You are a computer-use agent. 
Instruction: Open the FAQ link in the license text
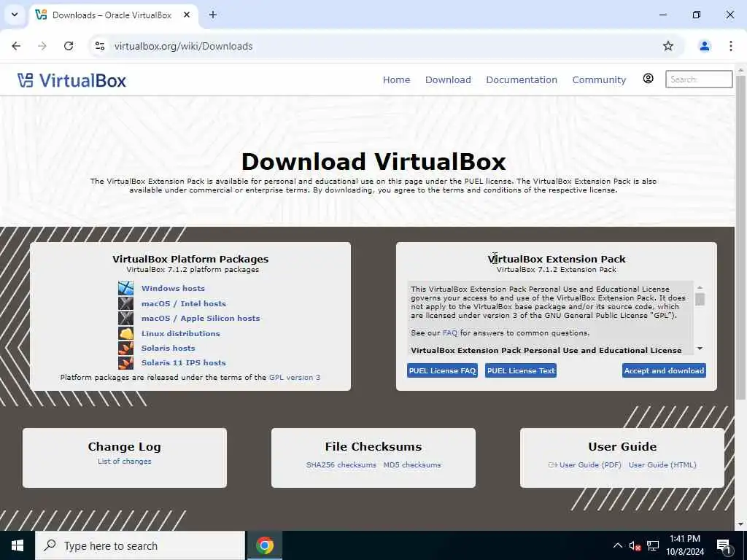coord(449,332)
